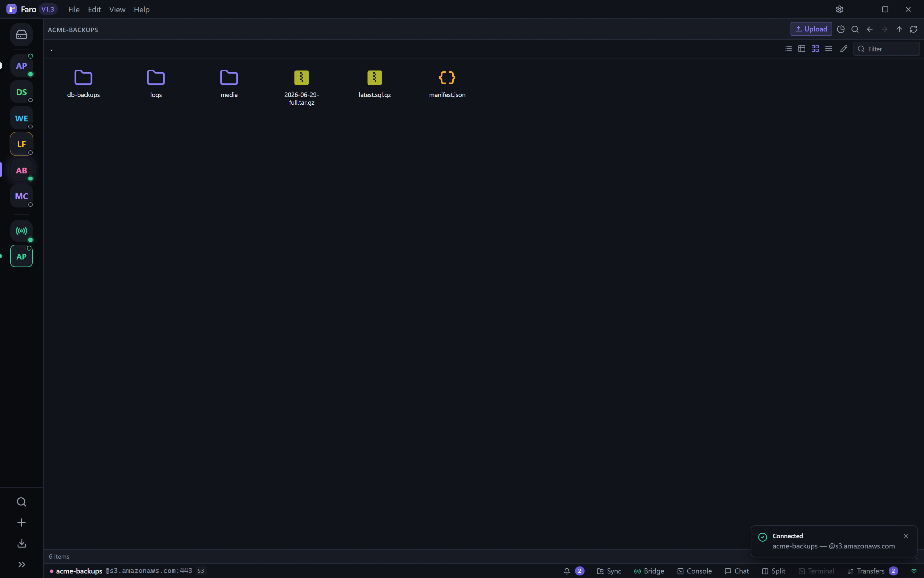This screenshot has width=924, height=578.
Task: Open settings gear in title bar
Action: [839, 9]
